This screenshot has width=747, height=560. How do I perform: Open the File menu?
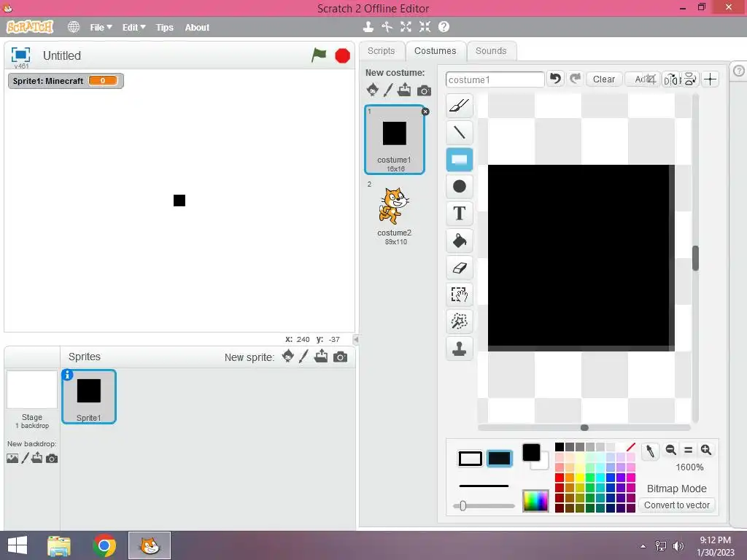[101, 28]
